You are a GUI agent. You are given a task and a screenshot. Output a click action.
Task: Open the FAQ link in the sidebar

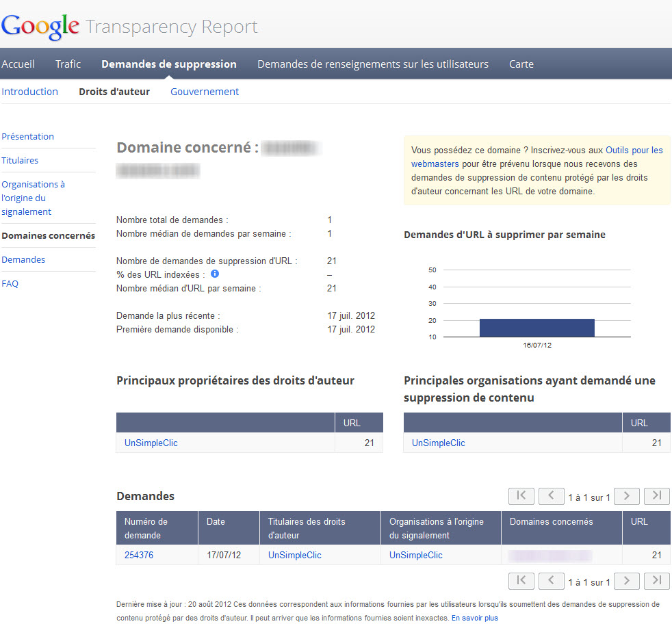pos(10,283)
